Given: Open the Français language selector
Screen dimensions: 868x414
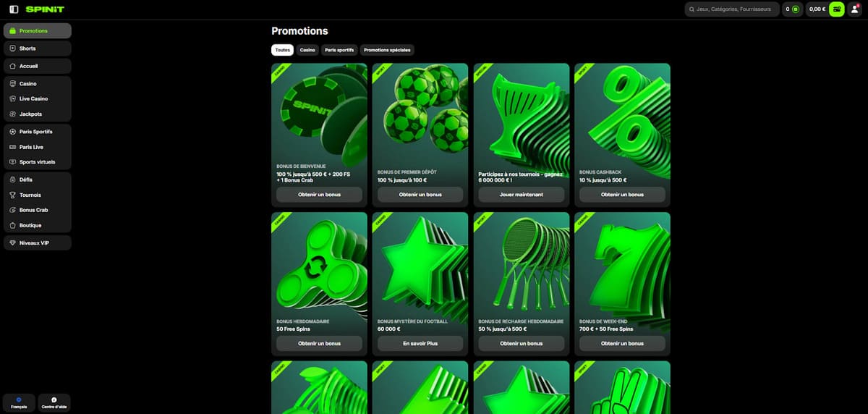Looking at the screenshot, I should pyautogui.click(x=20, y=402).
